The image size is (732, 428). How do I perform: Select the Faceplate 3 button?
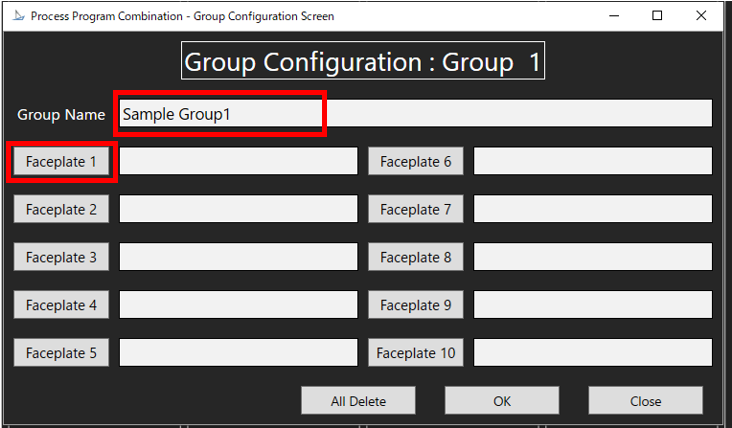click(61, 257)
